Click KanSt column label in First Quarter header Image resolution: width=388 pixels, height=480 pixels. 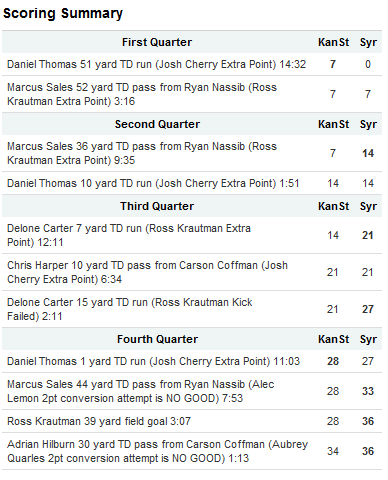pos(333,42)
